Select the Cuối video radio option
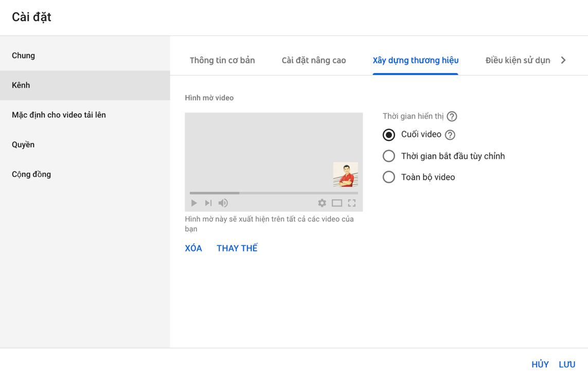Image resolution: width=588 pixels, height=375 pixels. tap(389, 135)
